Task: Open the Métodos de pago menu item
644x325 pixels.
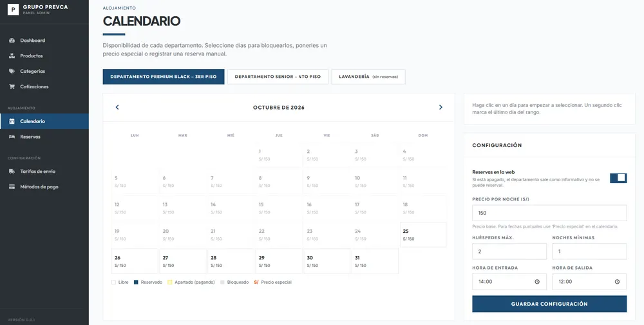Action: pyautogui.click(x=44, y=187)
